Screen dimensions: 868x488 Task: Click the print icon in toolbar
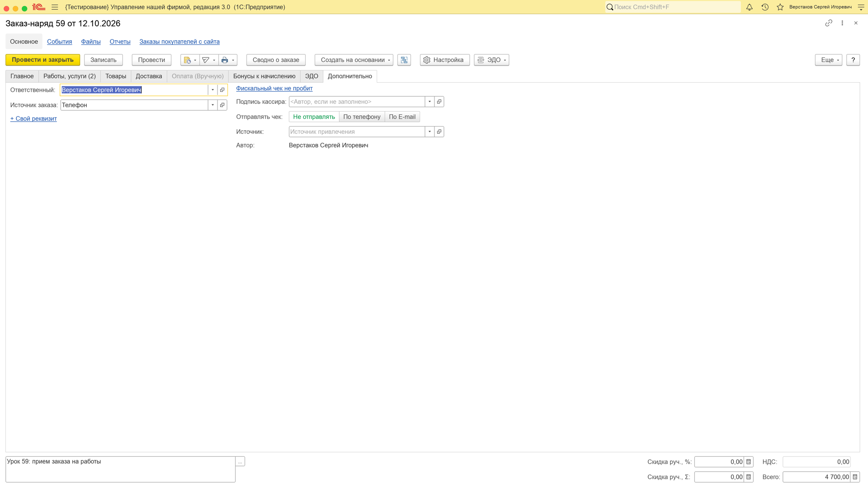(225, 60)
